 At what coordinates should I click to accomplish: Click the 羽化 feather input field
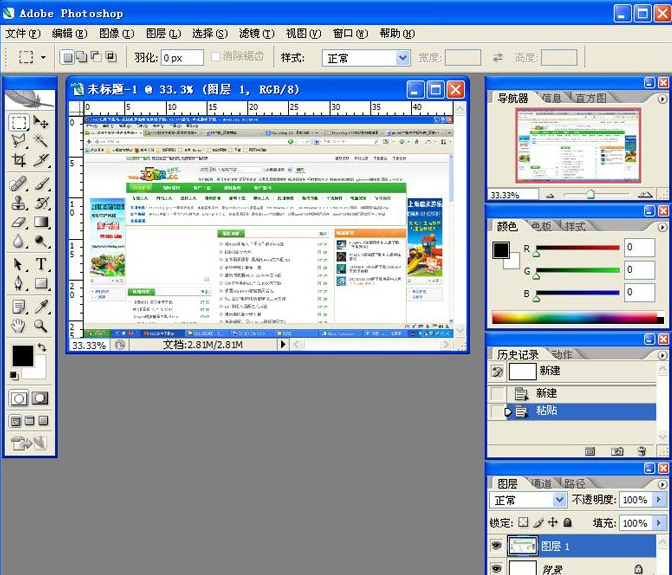tap(182, 57)
